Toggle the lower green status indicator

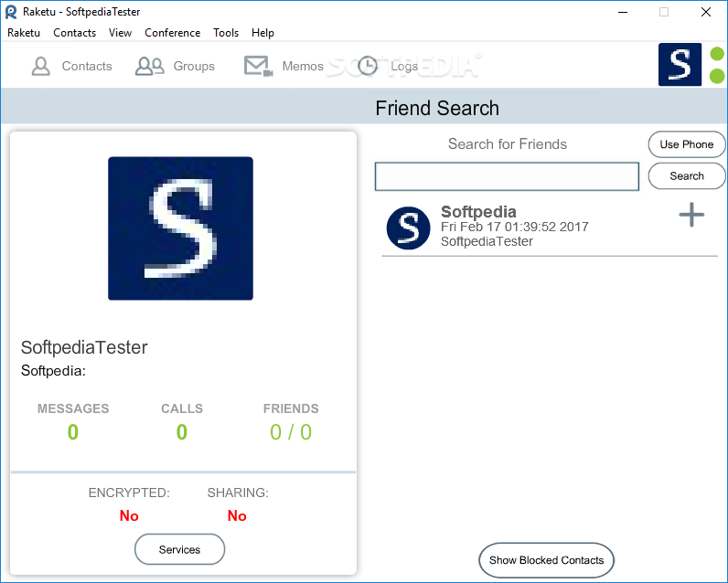pyautogui.click(x=718, y=76)
